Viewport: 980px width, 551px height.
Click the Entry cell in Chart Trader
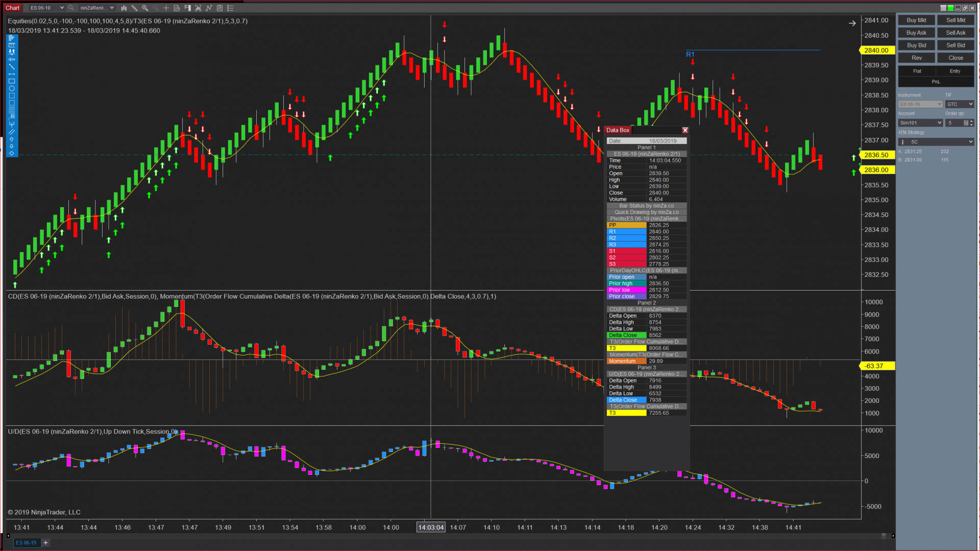(955, 71)
